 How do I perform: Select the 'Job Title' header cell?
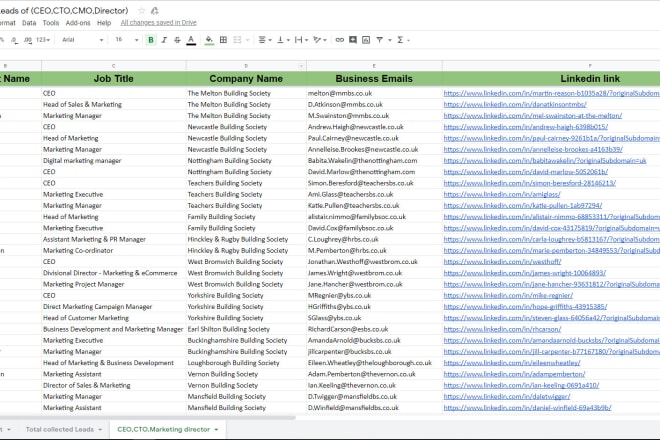point(114,79)
